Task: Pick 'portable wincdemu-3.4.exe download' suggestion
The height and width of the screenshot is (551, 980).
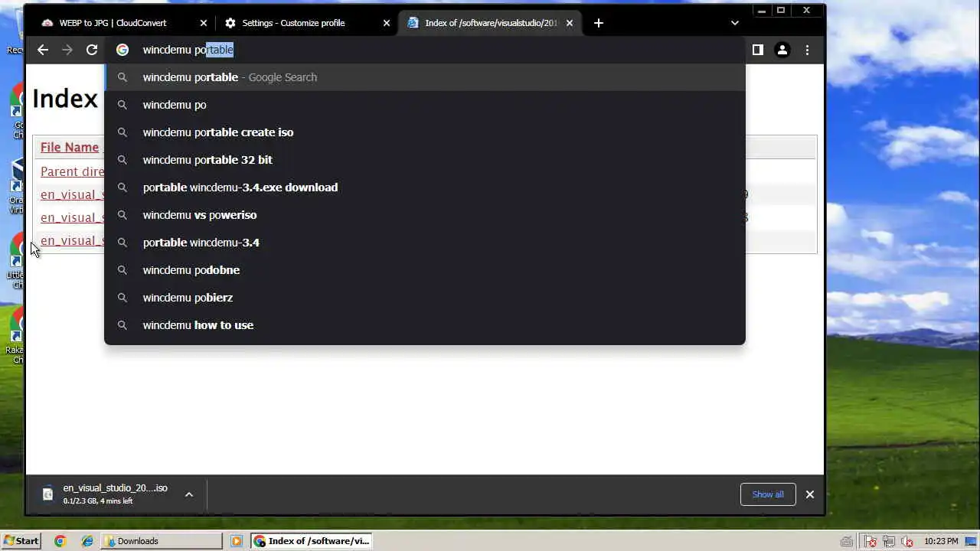Action: (x=425, y=187)
